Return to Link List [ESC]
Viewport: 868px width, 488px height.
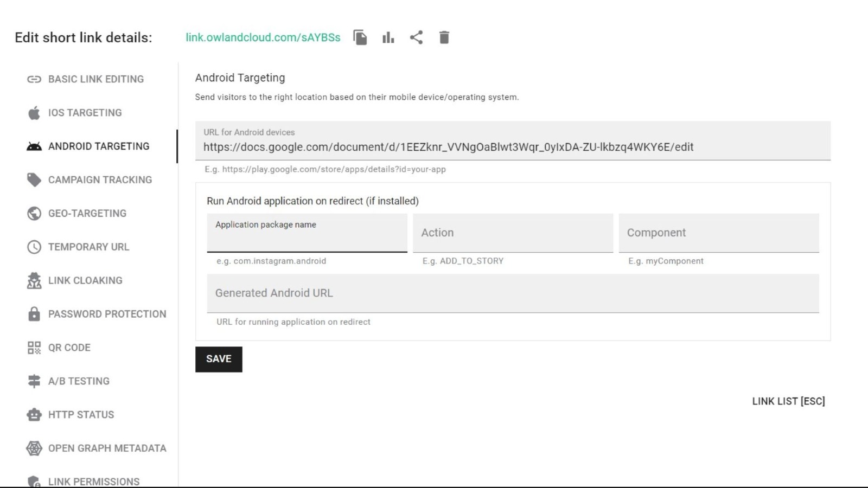(788, 401)
